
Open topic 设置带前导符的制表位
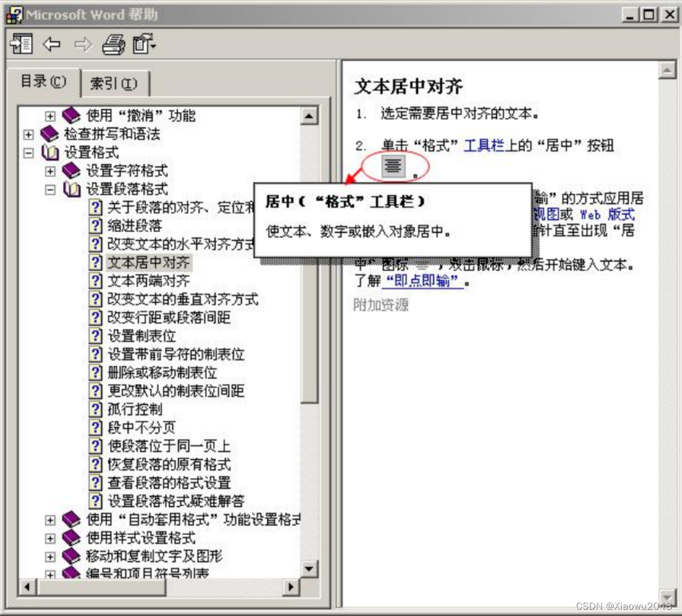click(x=175, y=355)
